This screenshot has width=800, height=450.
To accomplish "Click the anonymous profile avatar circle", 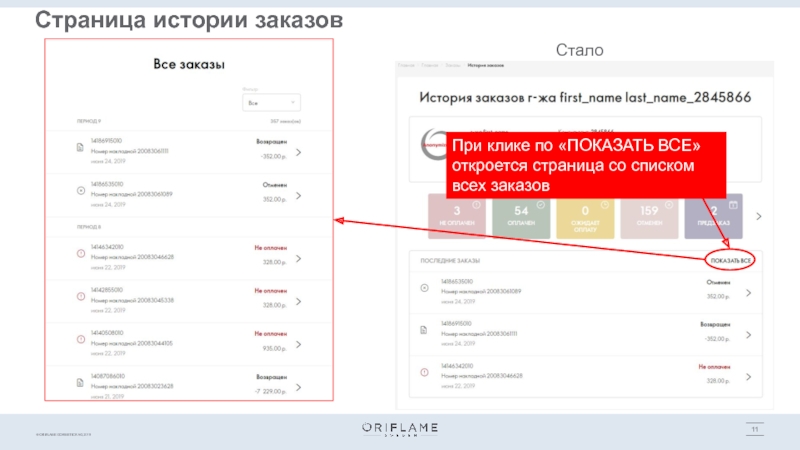I will click(x=434, y=145).
